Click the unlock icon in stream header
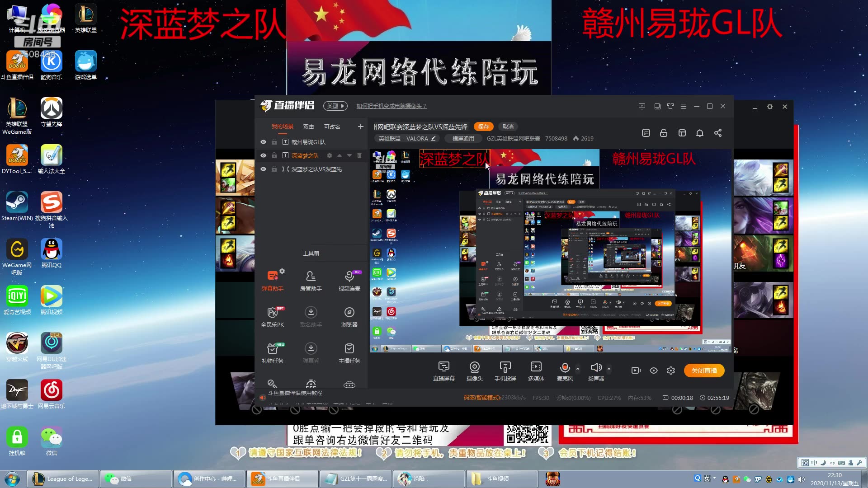The image size is (868, 488). tap(663, 133)
